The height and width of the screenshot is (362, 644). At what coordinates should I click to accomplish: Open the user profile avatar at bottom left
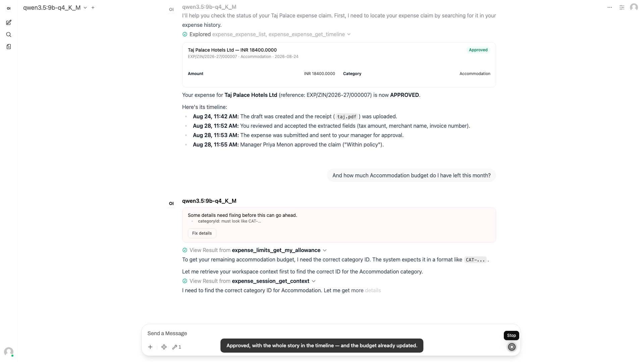(9, 352)
